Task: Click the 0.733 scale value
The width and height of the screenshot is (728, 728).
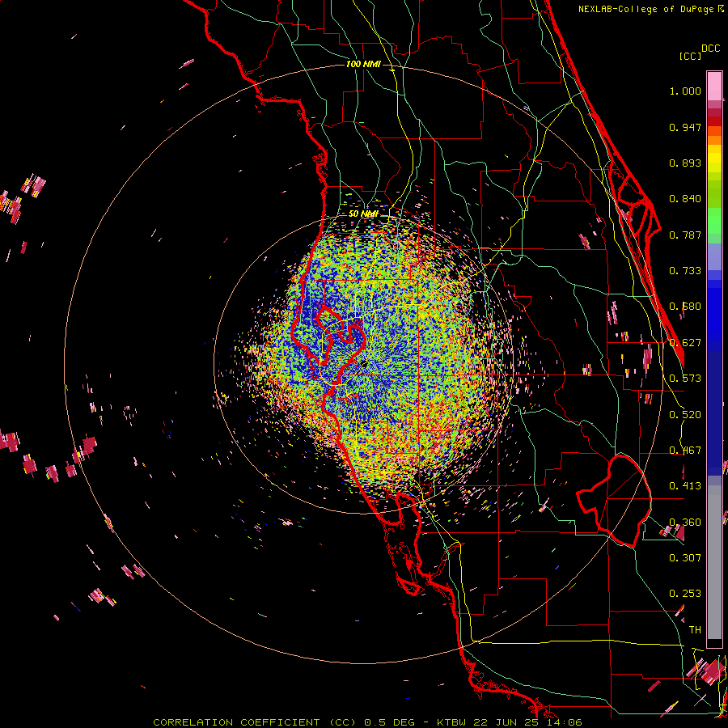Action: 685,271
